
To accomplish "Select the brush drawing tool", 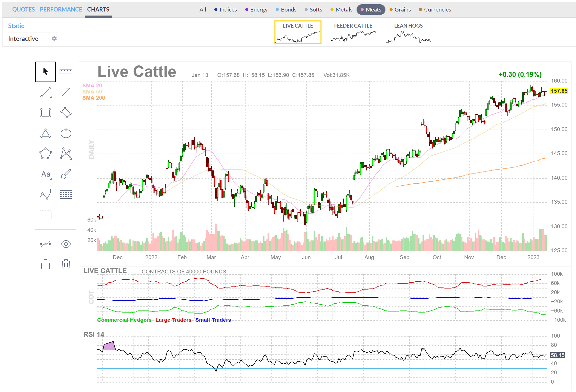I will (66, 174).
